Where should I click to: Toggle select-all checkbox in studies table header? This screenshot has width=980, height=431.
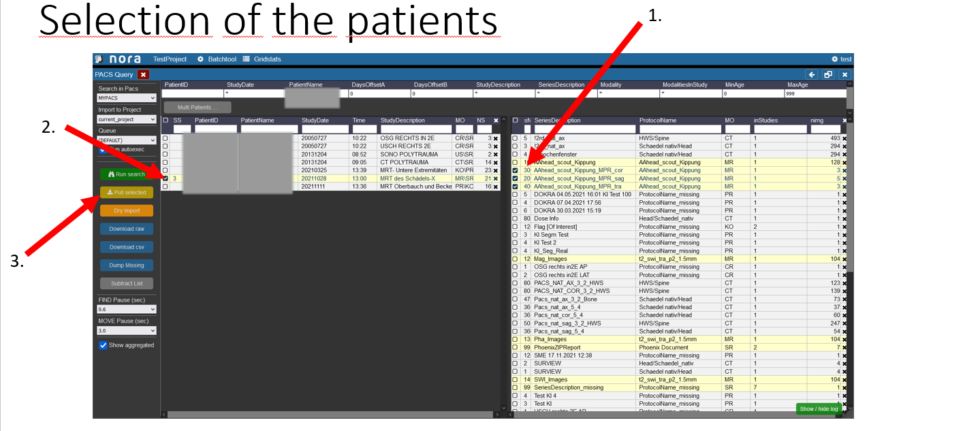click(165, 121)
